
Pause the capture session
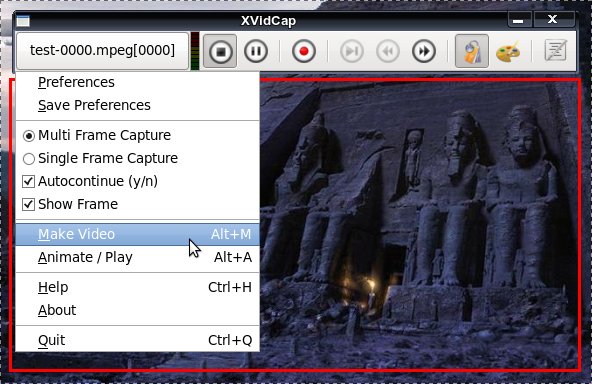[256, 51]
